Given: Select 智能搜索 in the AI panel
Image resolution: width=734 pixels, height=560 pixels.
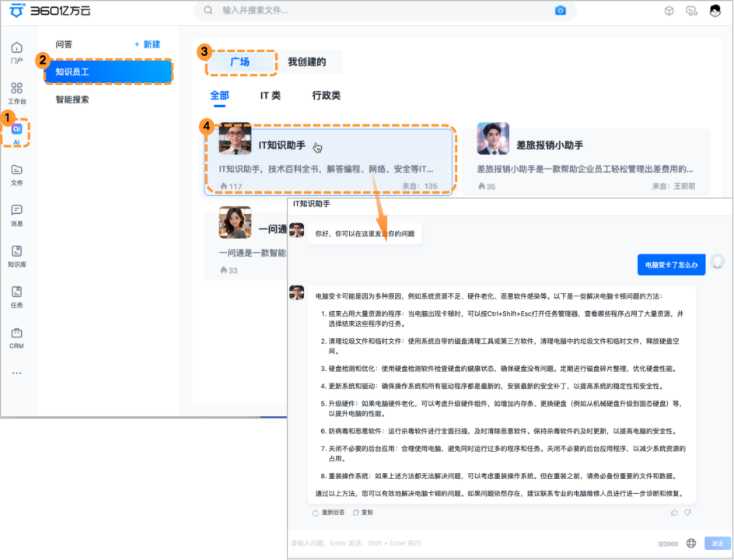Looking at the screenshot, I should pyautogui.click(x=72, y=100).
